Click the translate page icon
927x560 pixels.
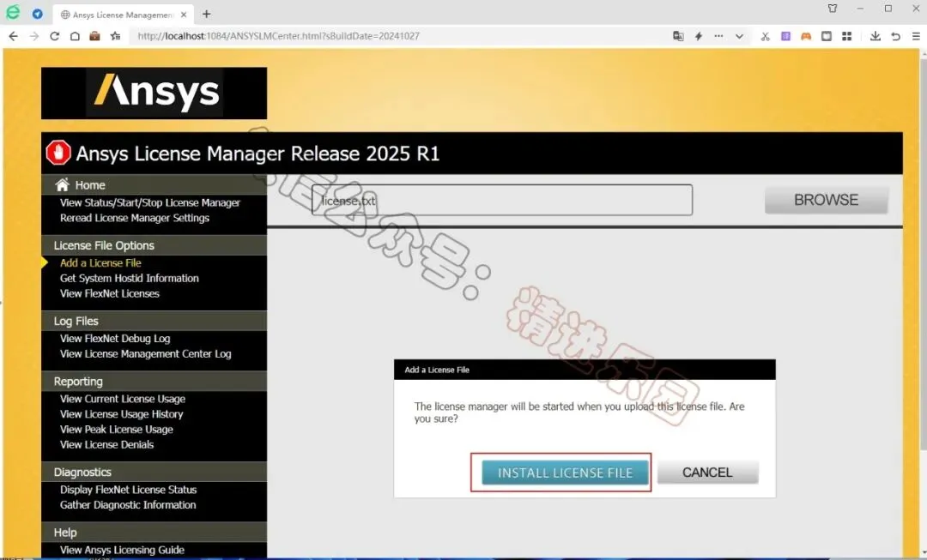[x=678, y=36]
